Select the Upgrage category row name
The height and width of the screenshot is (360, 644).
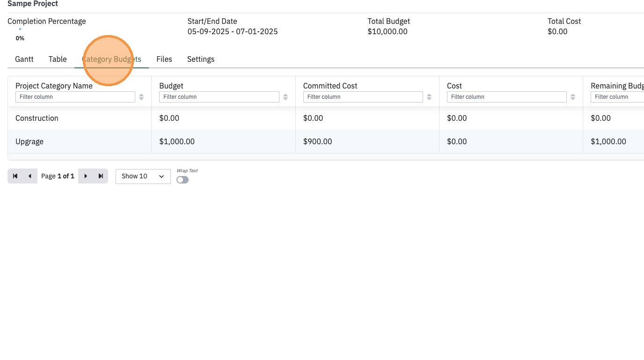point(29,141)
